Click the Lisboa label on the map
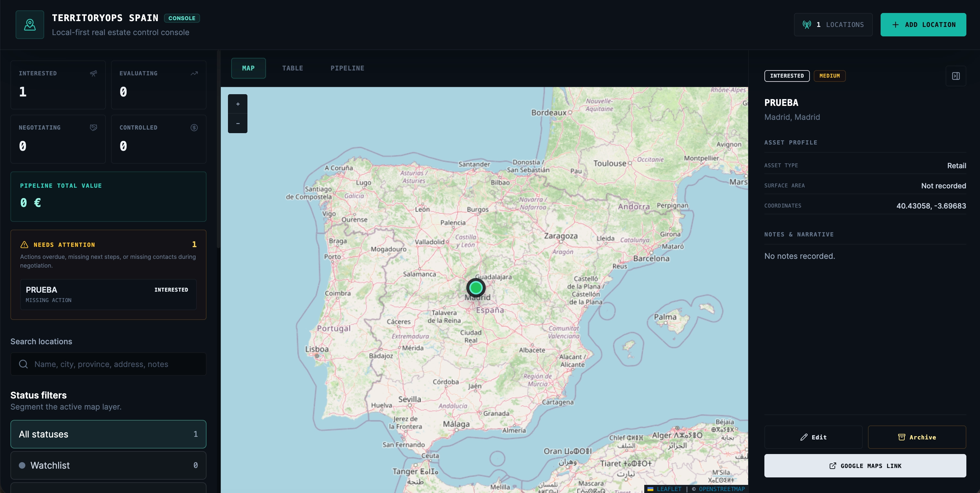 tap(317, 349)
